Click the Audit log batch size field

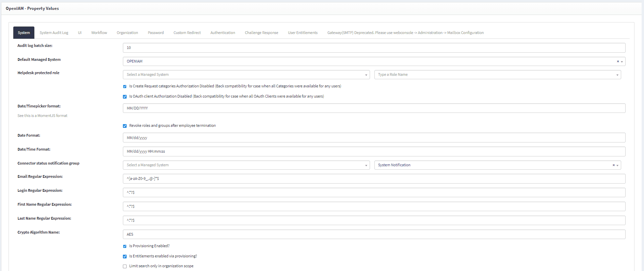(x=374, y=48)
